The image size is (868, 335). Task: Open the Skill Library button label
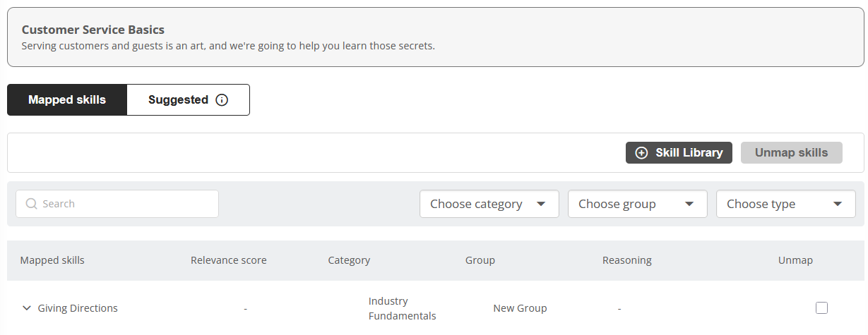coord(689,153)
